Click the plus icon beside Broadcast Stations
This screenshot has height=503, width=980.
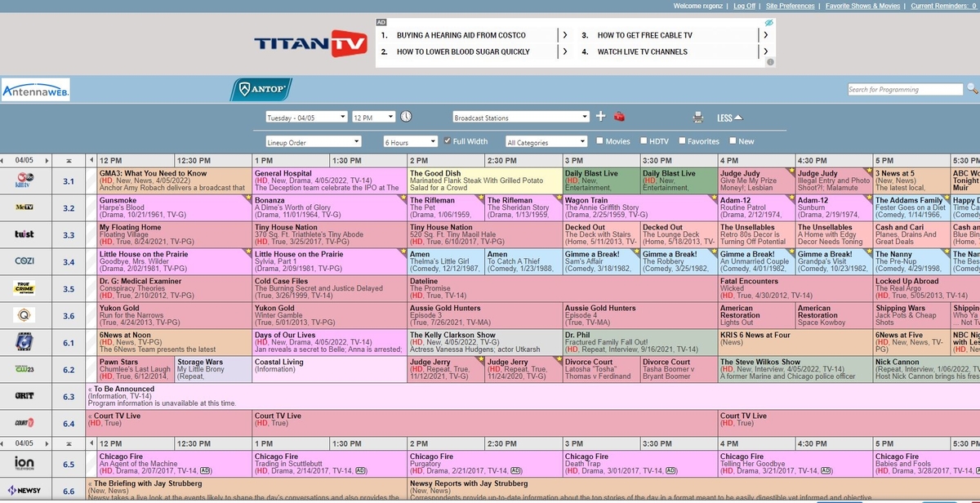[x=600, y=116]
